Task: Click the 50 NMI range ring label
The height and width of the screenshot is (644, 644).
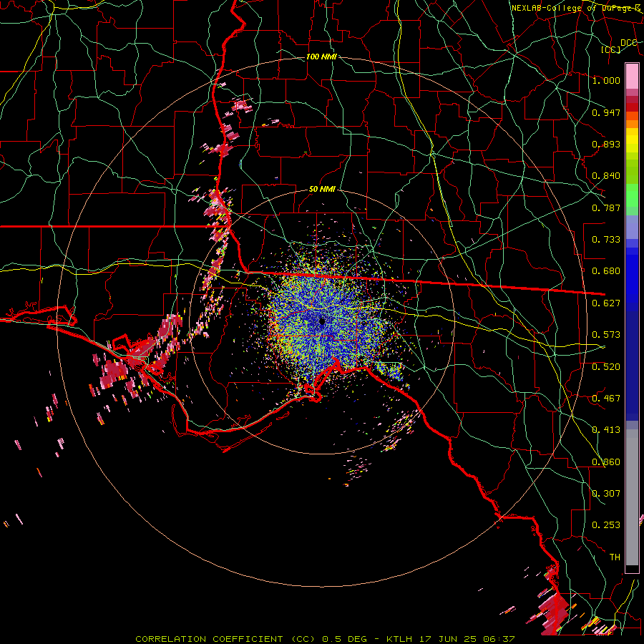Action: tap(322, 189)
